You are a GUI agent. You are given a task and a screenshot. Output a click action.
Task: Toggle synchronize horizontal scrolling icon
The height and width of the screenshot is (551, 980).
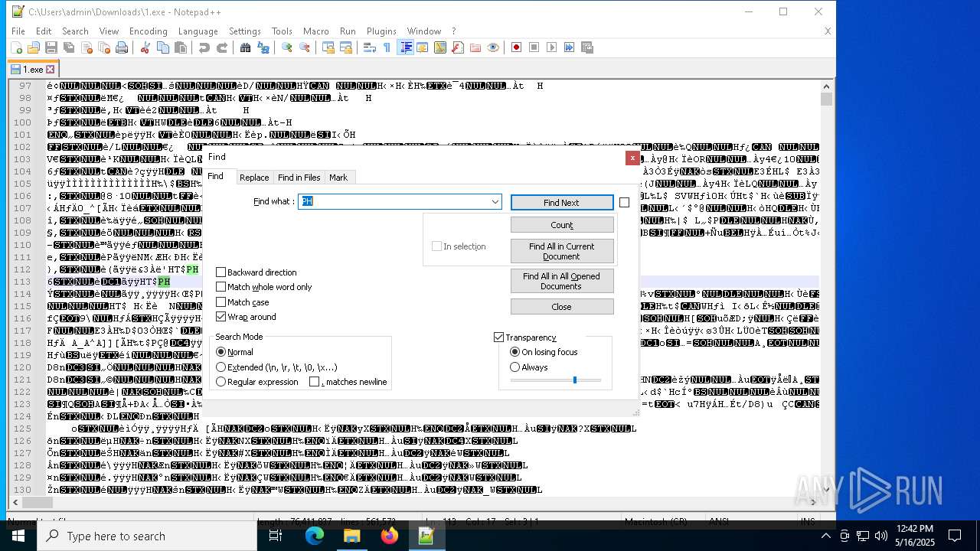(x=346, y=47)
